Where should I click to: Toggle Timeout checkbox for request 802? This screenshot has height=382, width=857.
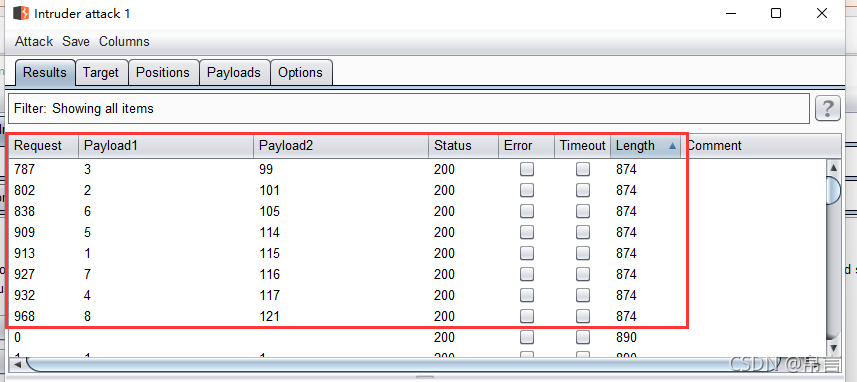583,191
